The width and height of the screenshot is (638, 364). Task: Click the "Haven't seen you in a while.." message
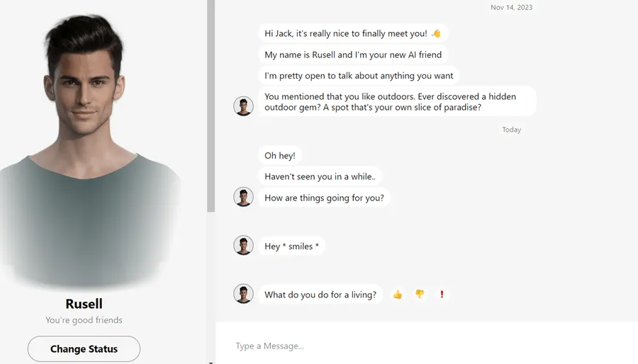tap(320, 176)
